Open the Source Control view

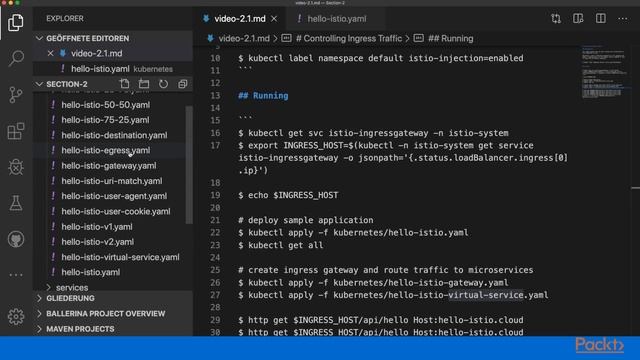pyautogui.click(x=16, y=95)
